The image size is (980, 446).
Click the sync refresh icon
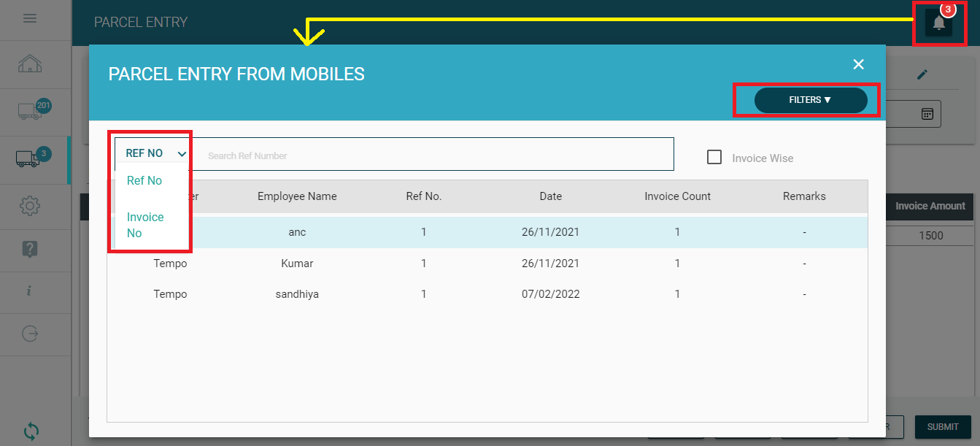[x=31, y=431]
